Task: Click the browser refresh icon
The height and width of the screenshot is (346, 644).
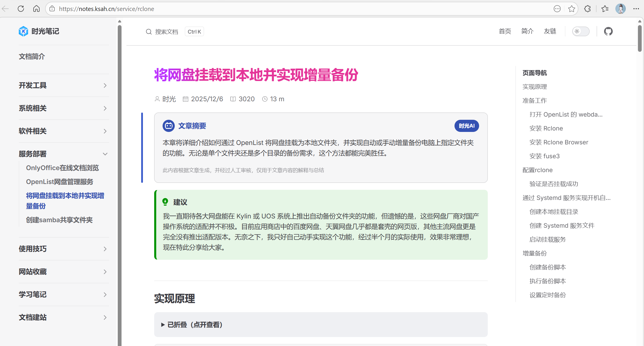Action: pos(21,9)
